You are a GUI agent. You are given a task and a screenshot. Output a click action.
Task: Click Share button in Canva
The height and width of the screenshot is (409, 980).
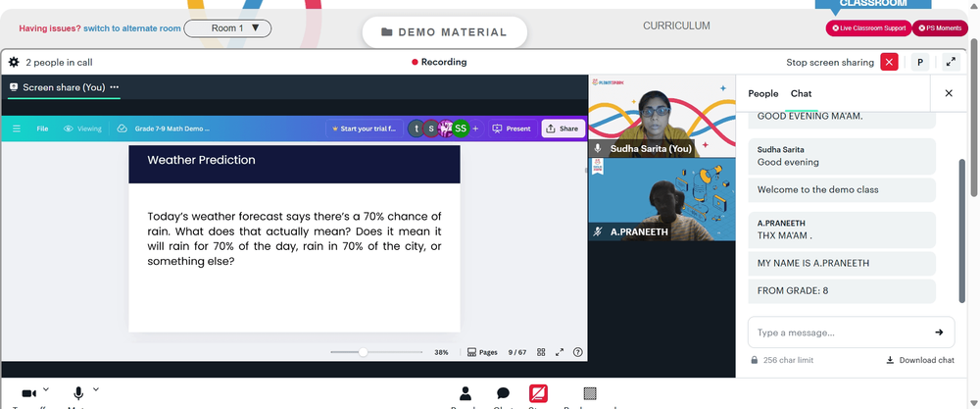tap(563, 128)
